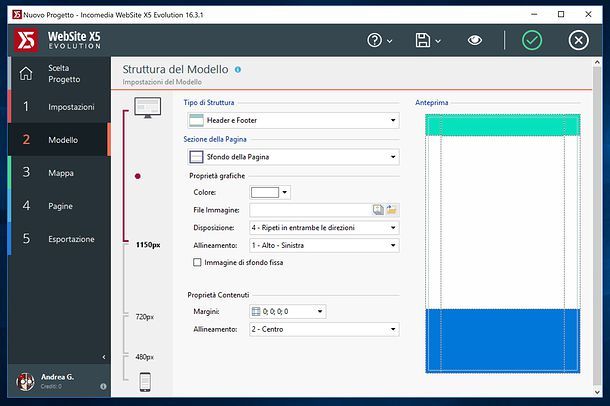The height and width of the screenshot is (406, 610).
Task: Expand the help menu arrow
Action: pyautogui.click(x=390, y=41)
